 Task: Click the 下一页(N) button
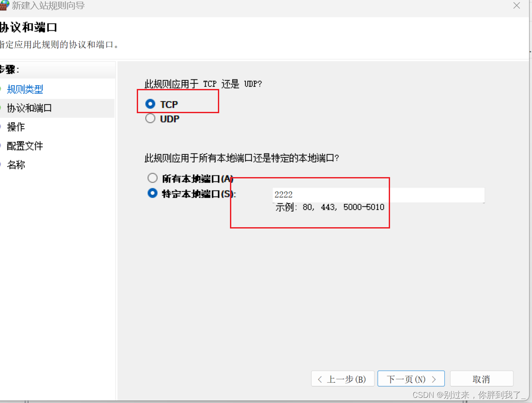coord(410,378)
